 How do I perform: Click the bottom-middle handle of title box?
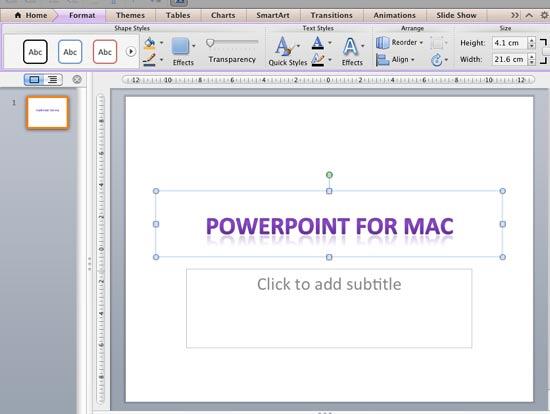tap(329, 257)
